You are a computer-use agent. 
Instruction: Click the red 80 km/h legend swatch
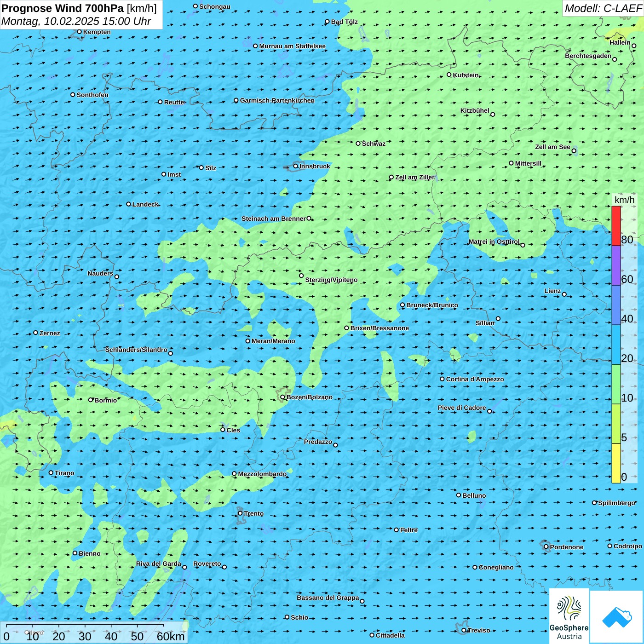click(616, 226)
